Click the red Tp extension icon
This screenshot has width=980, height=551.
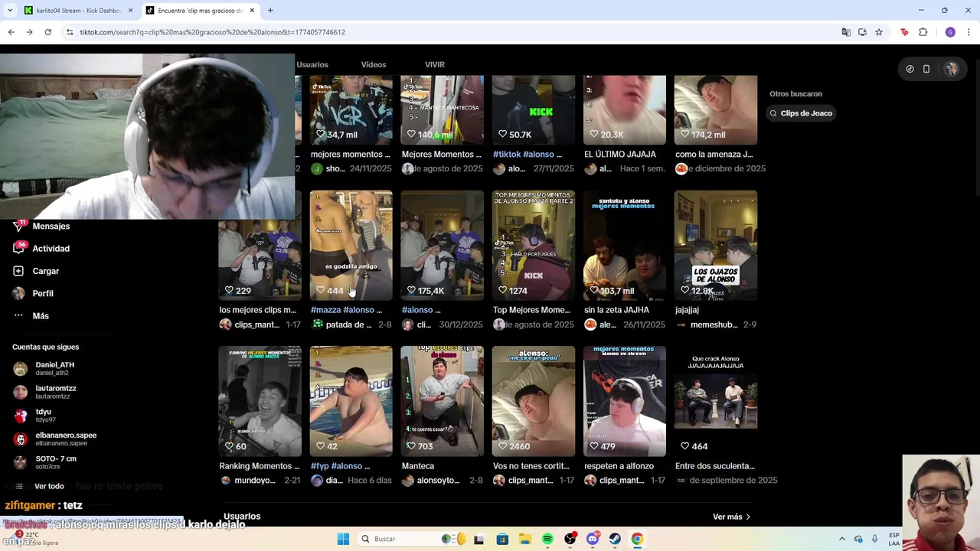[904, 32]
